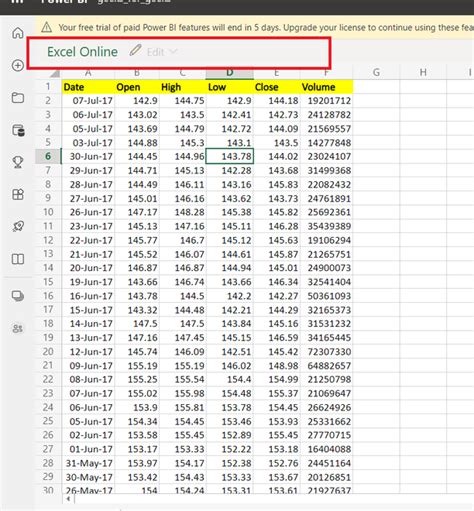
Task: Click the Excel Online title
Action: pyautogui.click(x=82, y=52)
